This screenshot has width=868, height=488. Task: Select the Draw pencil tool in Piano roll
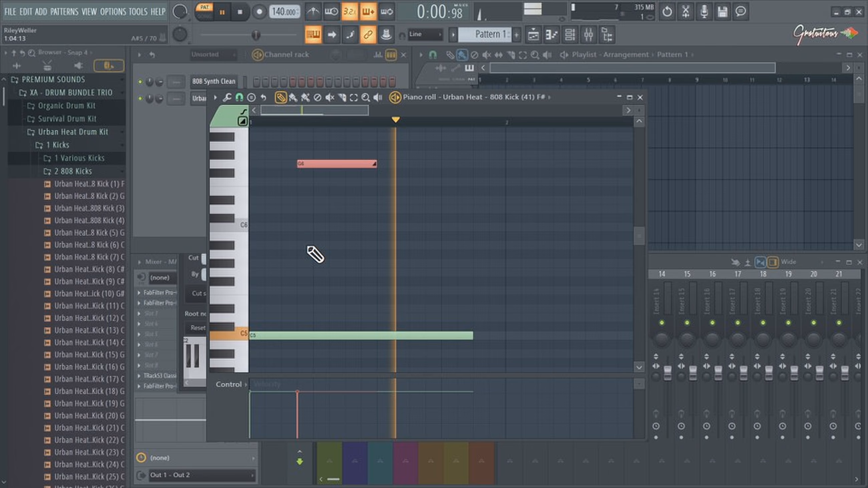(x=280, y=97)
